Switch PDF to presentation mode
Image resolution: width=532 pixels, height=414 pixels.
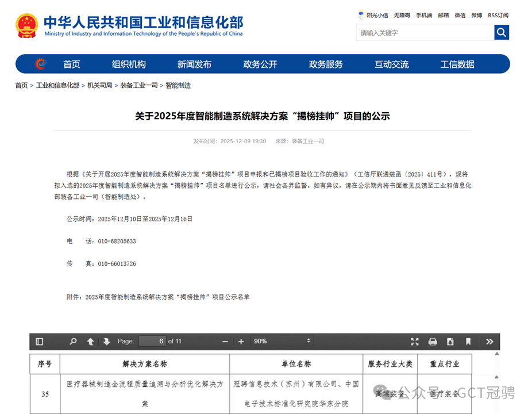pos(415,342)
